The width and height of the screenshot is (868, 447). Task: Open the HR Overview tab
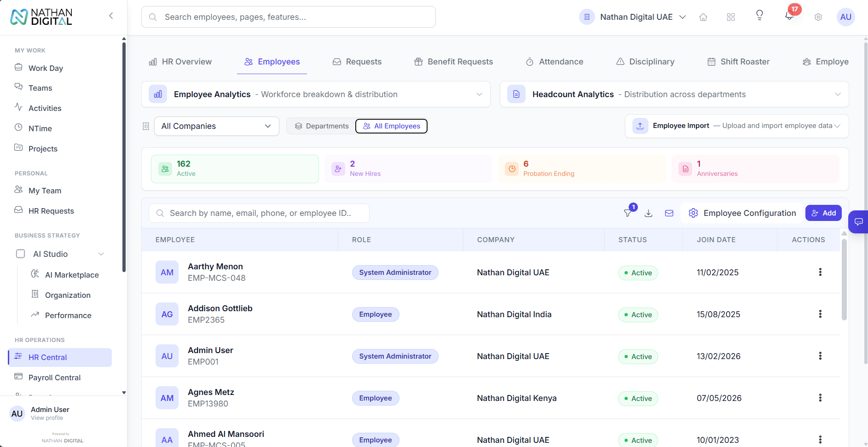point(180,62)
